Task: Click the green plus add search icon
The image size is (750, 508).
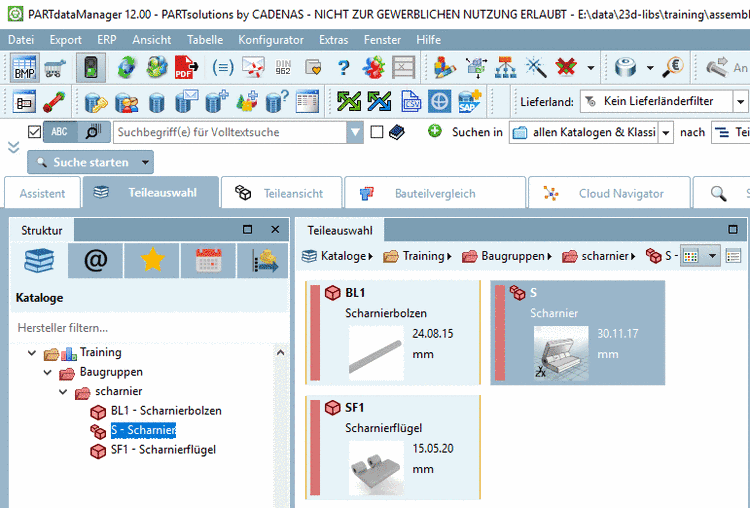Action: [x=435, y=131]
